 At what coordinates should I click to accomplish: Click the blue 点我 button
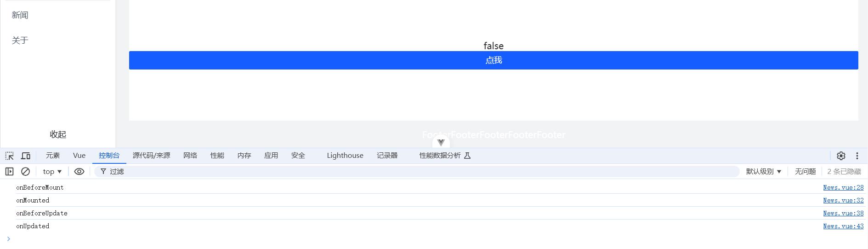tap(494, 60)
